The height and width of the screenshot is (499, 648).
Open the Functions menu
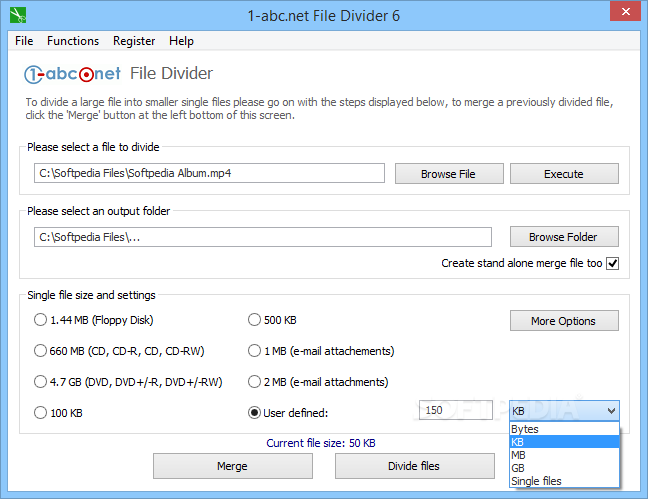73,41
